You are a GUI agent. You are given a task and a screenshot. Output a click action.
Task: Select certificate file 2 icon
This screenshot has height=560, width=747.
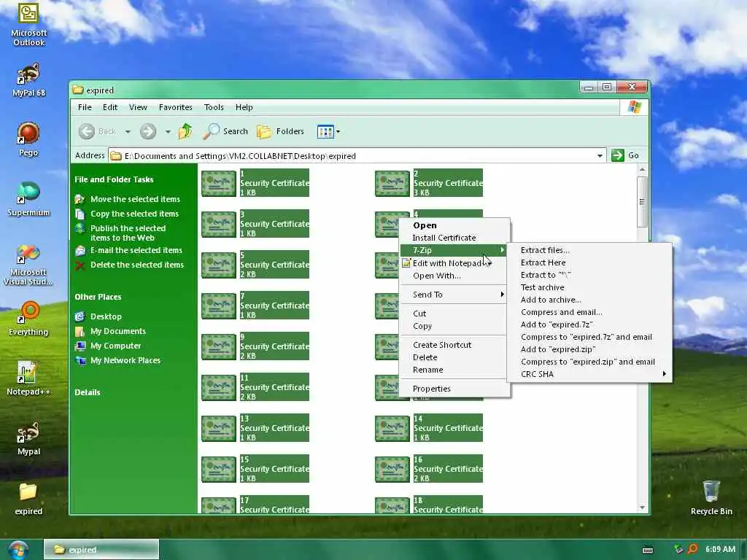coord(392,183)
